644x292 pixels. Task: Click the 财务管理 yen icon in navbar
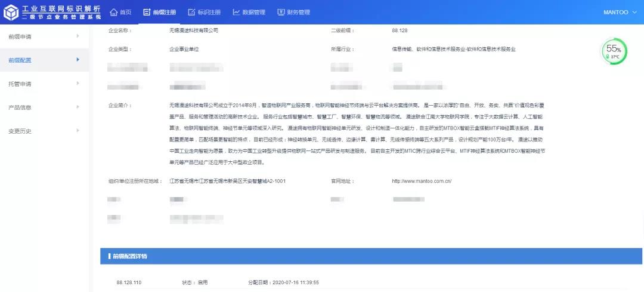(x=281, y=13)
